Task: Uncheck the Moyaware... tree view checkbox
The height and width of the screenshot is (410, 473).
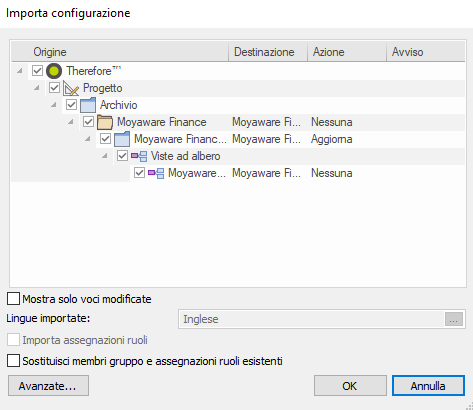Action: [139, 173]
